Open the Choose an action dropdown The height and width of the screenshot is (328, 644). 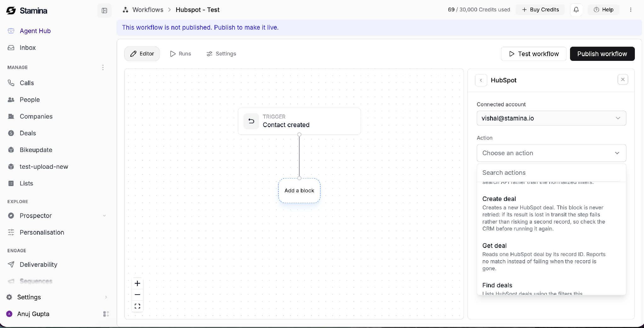coord(551,153)
